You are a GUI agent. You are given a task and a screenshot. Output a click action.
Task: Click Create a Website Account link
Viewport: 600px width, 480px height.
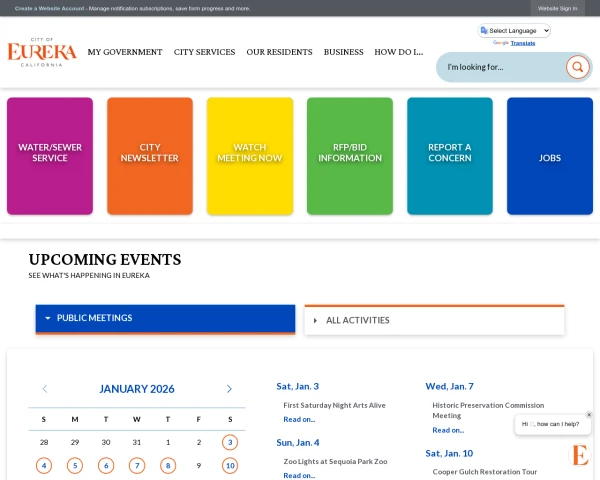pos(50,8)
